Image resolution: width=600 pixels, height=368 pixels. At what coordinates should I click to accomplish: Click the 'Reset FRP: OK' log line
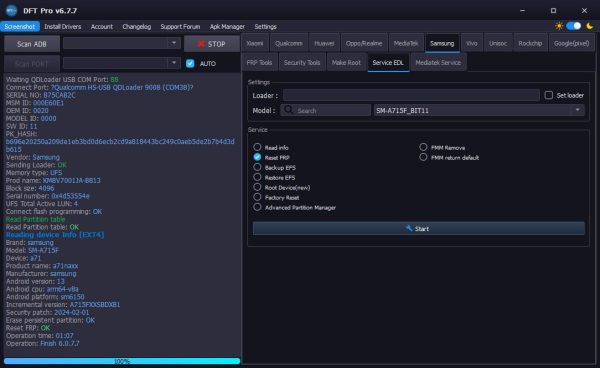click(x=28, y=328)
